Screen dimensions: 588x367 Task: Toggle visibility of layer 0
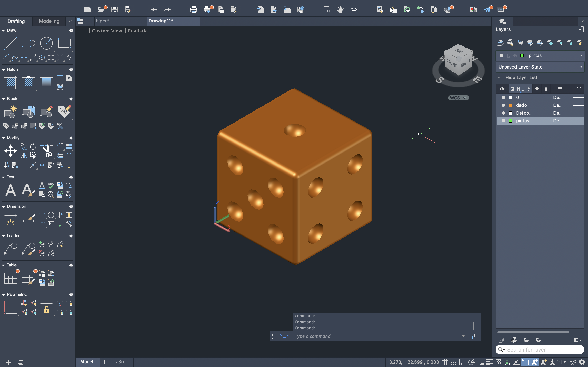[x=503, y=97]
